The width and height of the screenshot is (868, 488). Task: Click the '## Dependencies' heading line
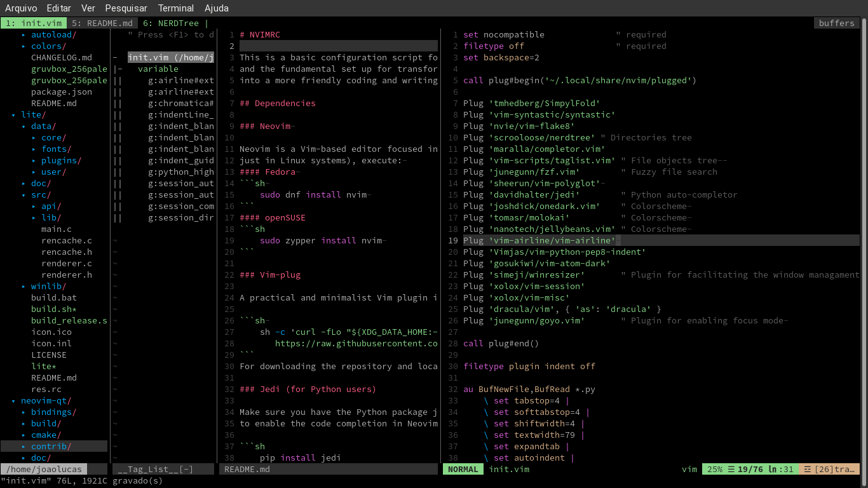[x=278, y=103]
